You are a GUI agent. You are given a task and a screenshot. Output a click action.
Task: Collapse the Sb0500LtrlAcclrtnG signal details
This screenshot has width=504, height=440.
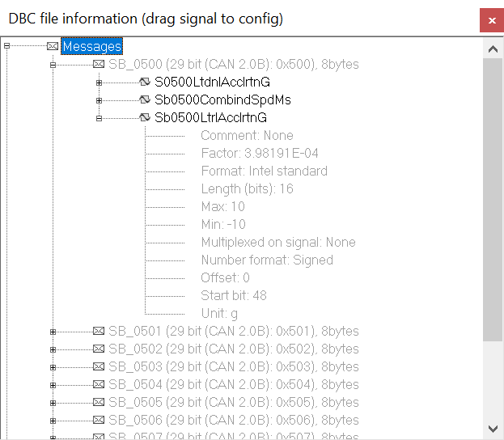point(99,118)
